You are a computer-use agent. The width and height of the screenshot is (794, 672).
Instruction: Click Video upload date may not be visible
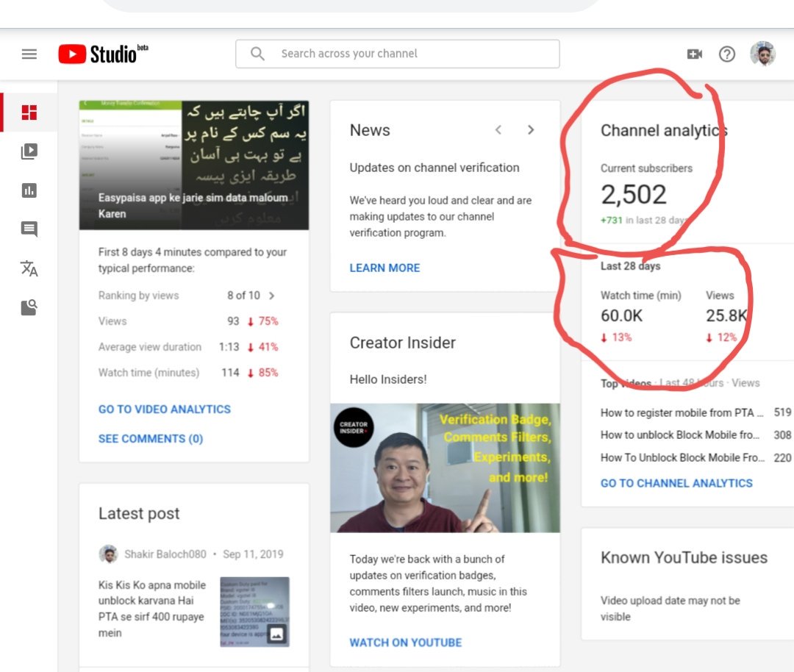[670, 609]
